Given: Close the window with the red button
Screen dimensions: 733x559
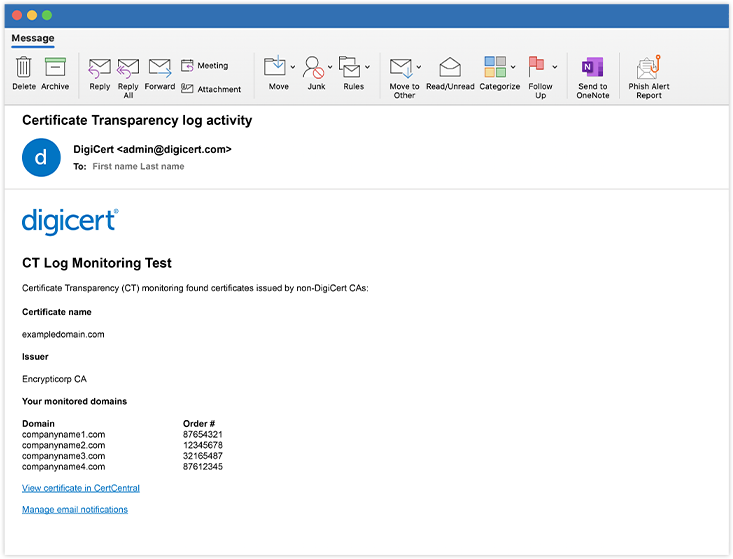Looking at the screenshot, I should (x=17, y=15).
